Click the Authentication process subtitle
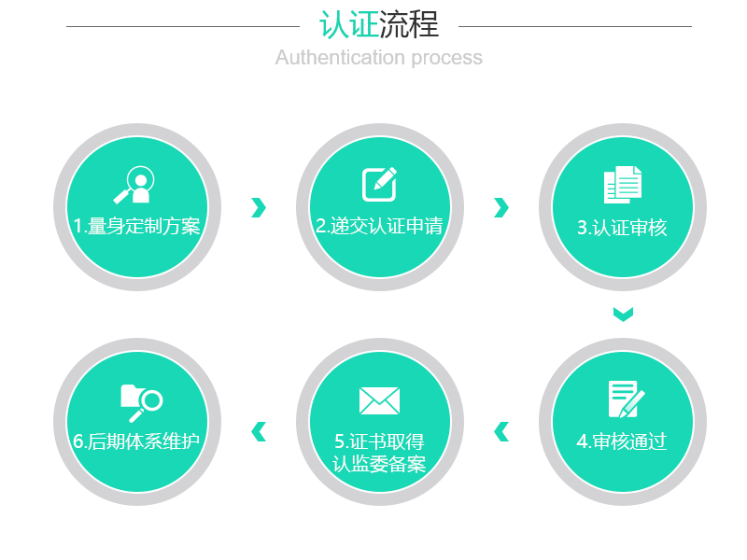Screen dimensions: 747x560 379,58
